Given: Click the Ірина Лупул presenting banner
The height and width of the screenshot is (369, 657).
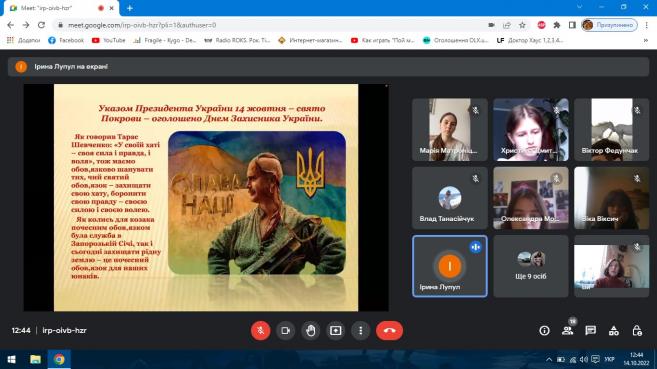Looking at the screenshot, I should click(x=328, y=67).
